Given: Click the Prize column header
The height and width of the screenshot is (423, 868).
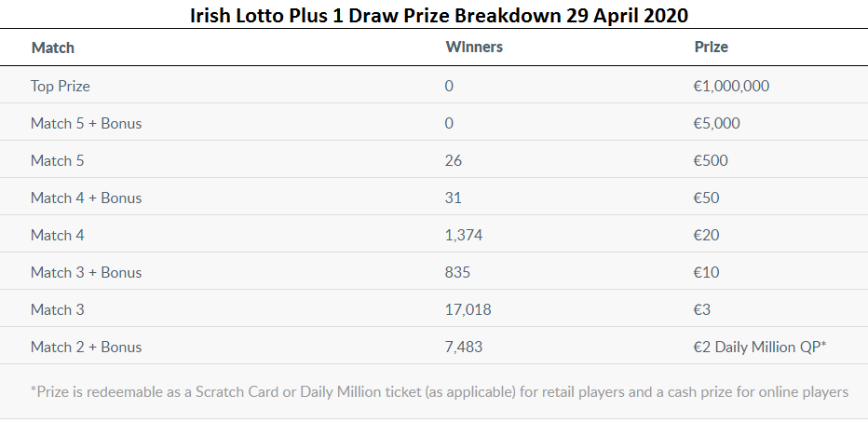Looking at the screenshot, I should coord(711,48).
